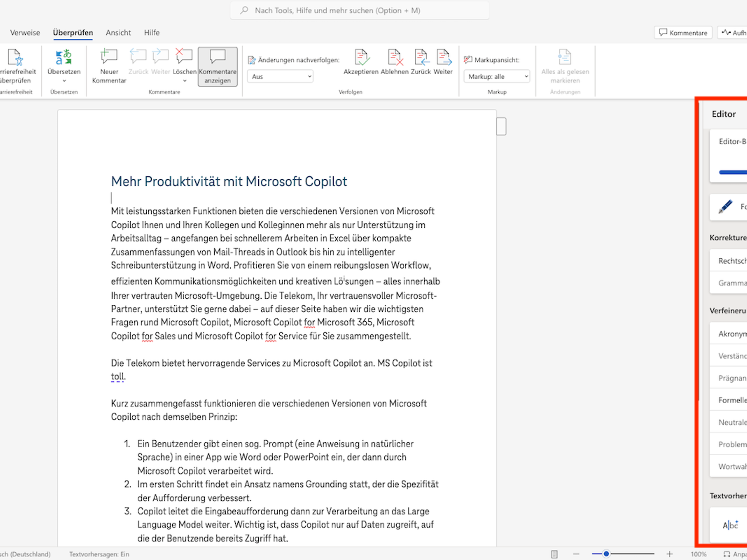This screenshot has height=560, width=747.
Task: Open the tracking mode dropdown showing Aus
Action: [280, 76]
